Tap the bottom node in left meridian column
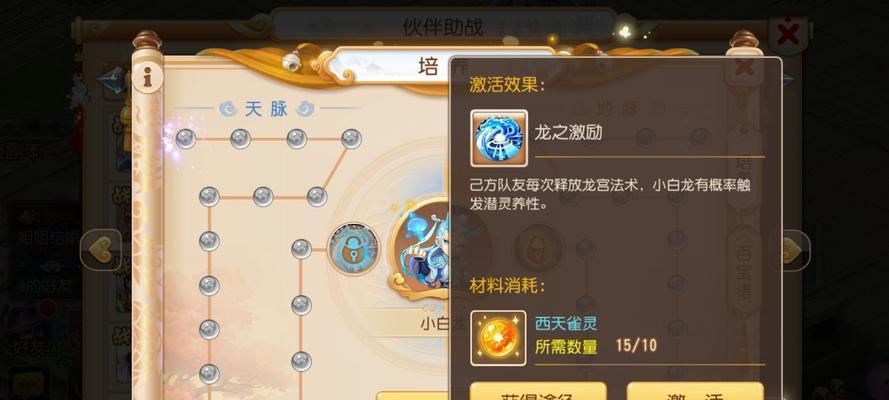Screen dimensions: 889x400 coord(209,373)
